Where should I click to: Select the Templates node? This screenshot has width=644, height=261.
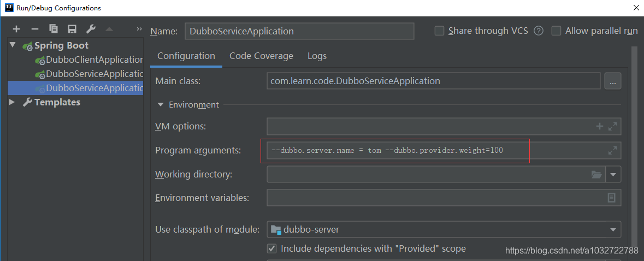pyautogui.click(x=57, y=102)
